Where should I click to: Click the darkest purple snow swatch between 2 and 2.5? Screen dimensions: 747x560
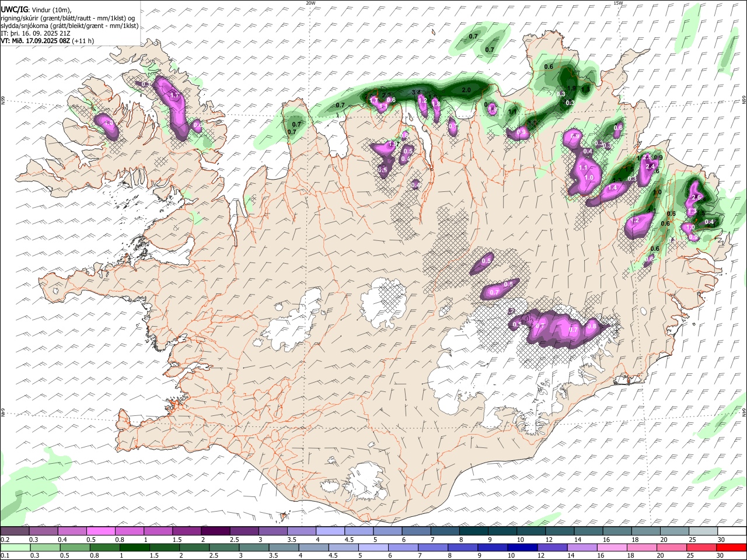pyautogui.click(x=215, y=531)
